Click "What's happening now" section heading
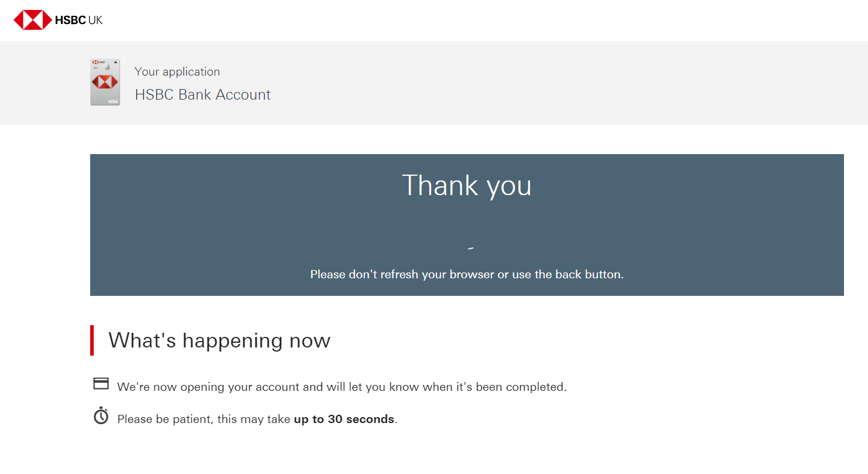This screenshot has height=474, width=868. click(220, 340)
